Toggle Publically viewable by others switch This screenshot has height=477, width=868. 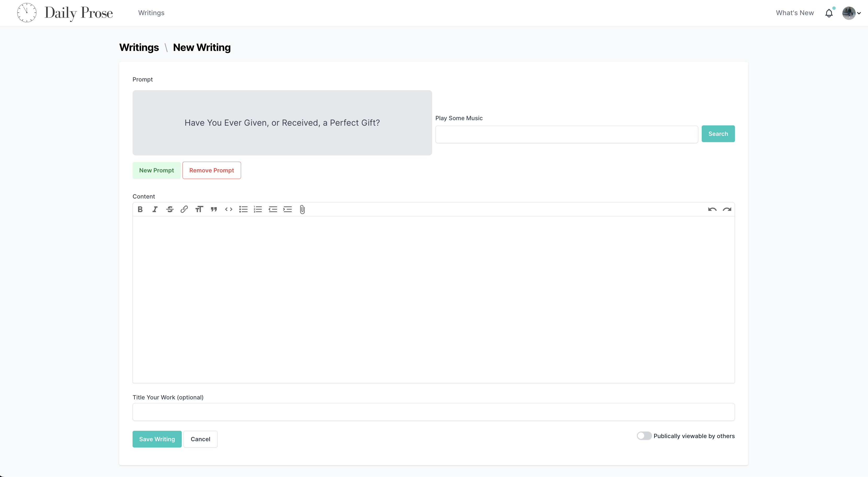[x=644, y=435]
